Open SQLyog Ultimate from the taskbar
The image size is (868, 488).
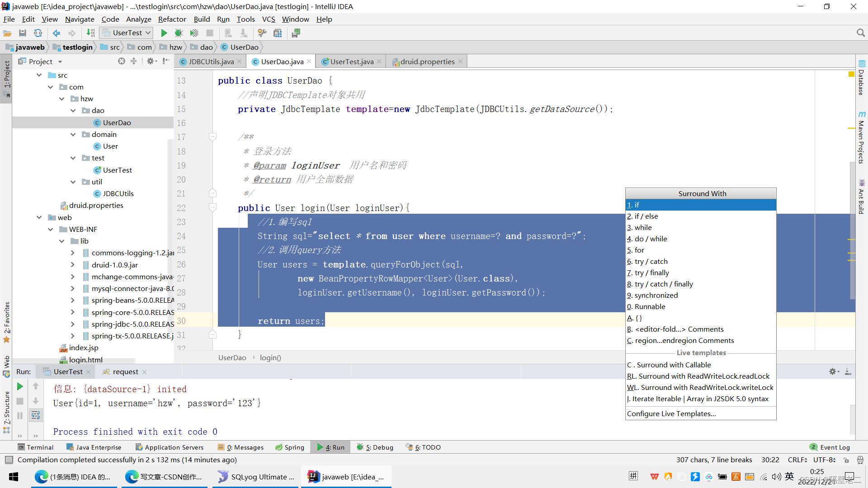click(x=255, y=477)
